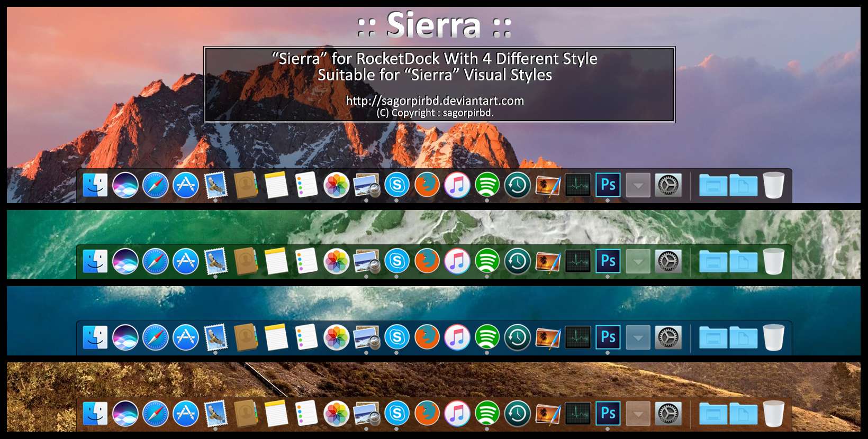The width and height of the screenshot is (868, 439).
Task: Open Safari in the blue ocean dock
Action: [x=156, y=337]
